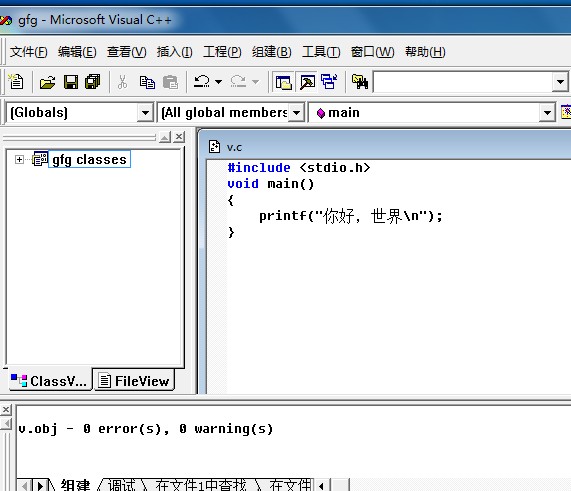This screenshot has height=491, width=571.
Task: Open the 编辑(E) menu
Action: point(77,52)
